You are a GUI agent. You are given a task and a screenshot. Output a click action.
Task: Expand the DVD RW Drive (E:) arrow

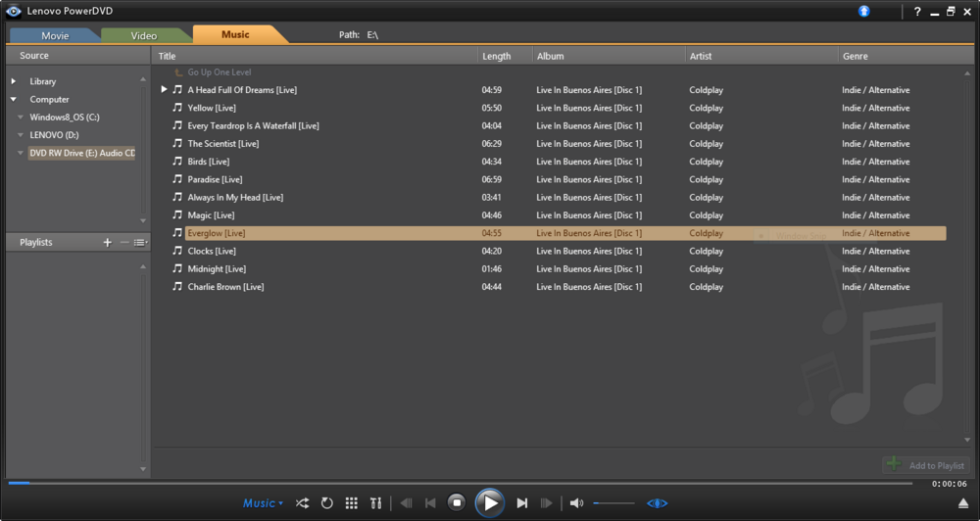[x=21, y=153]
